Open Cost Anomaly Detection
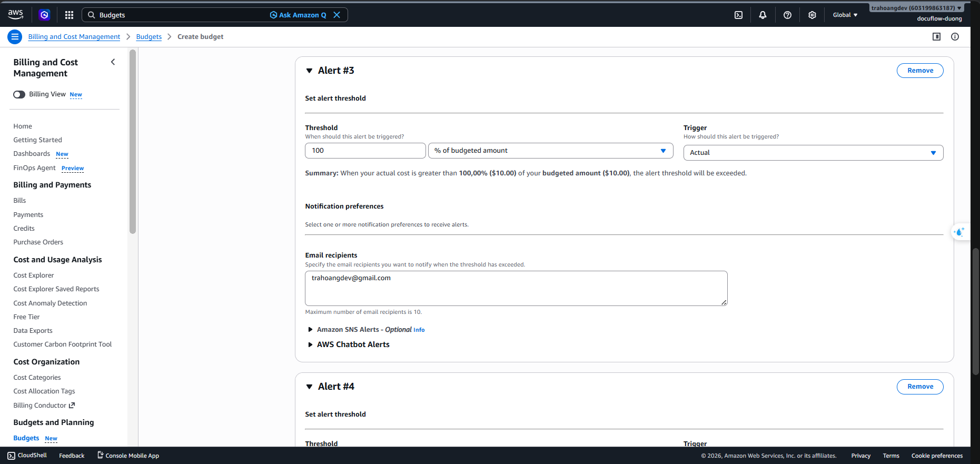 (50, 303)
